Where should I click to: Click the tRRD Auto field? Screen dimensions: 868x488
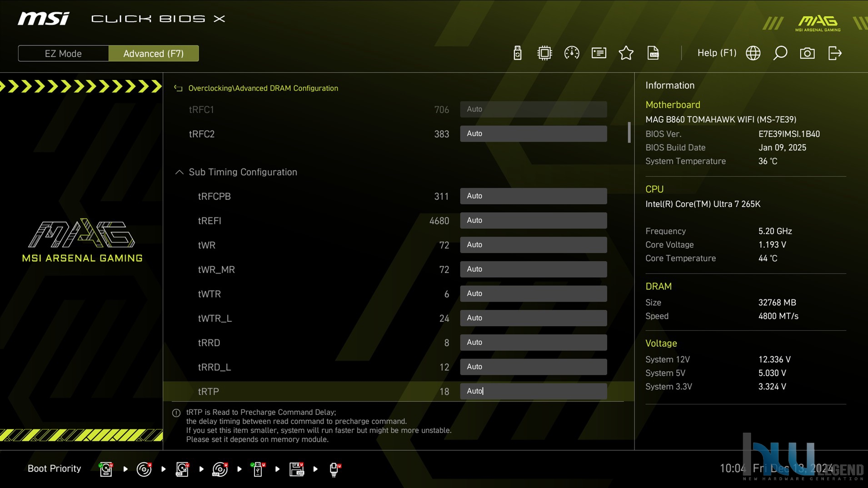533,343
